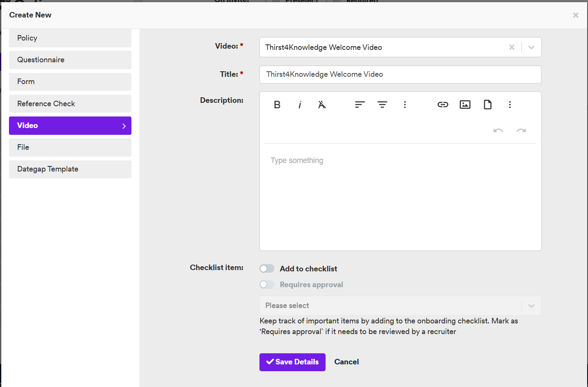588x387 pixels.
Task: Insert a link into description
Action: click(443, 105)
